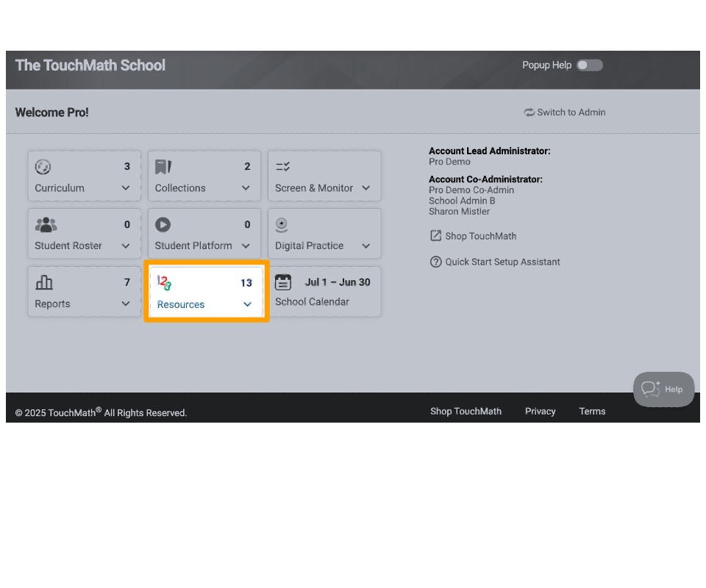Image resolution: width=706 pixels, height=588 pixels.
Task: Expand the Reports chevron
Action: [x=126, y=304]
